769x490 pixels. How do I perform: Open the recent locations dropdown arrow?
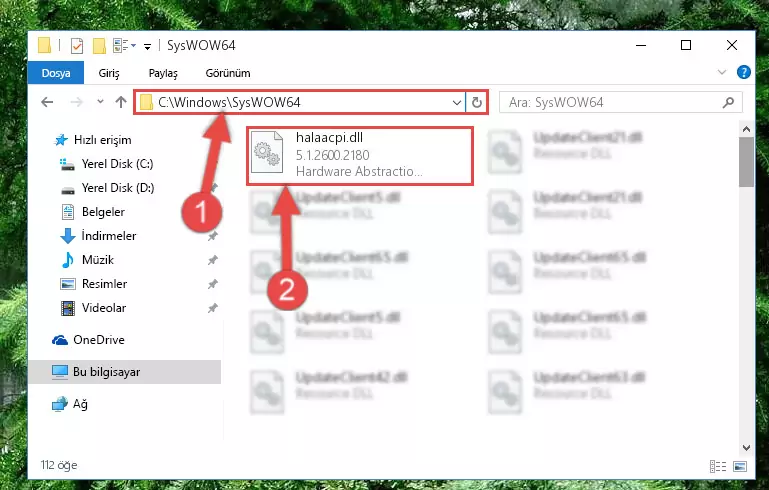click(x=100, y=102)
